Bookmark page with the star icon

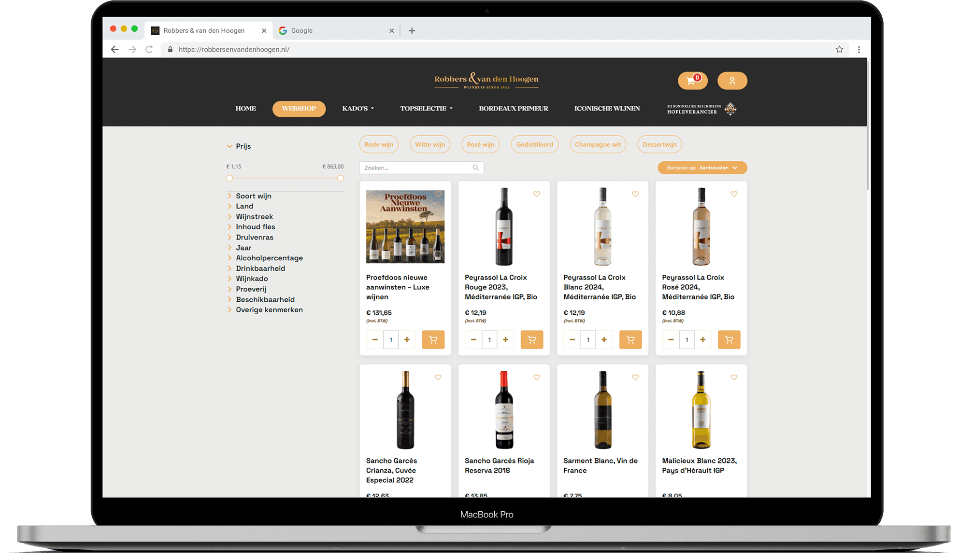pyautogui.click(x=839, y=49)
